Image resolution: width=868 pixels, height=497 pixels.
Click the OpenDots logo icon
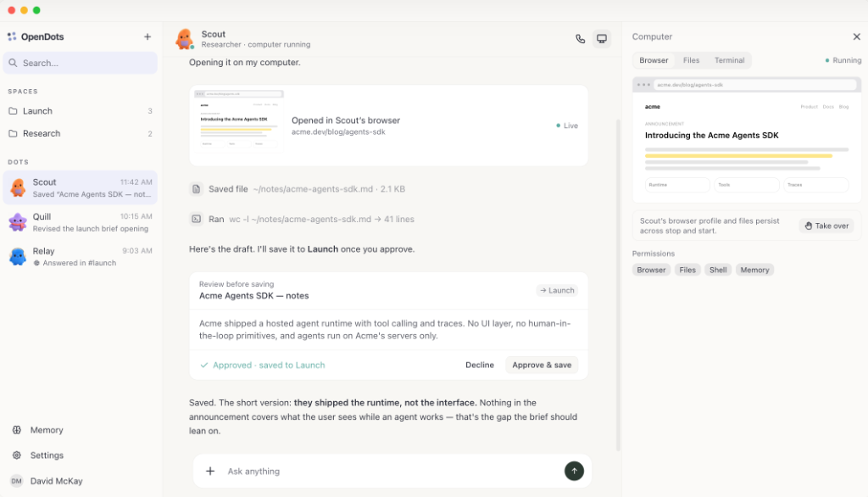coord(12,36)
